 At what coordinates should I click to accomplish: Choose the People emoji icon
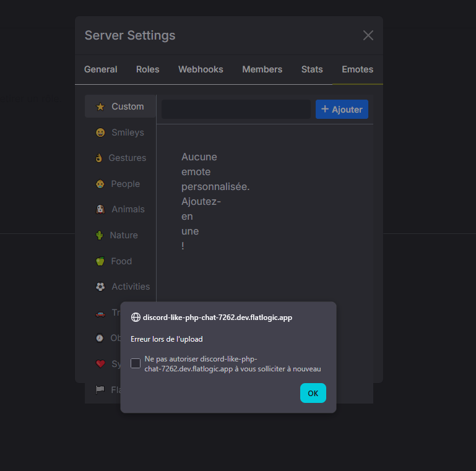pos(100,184)
